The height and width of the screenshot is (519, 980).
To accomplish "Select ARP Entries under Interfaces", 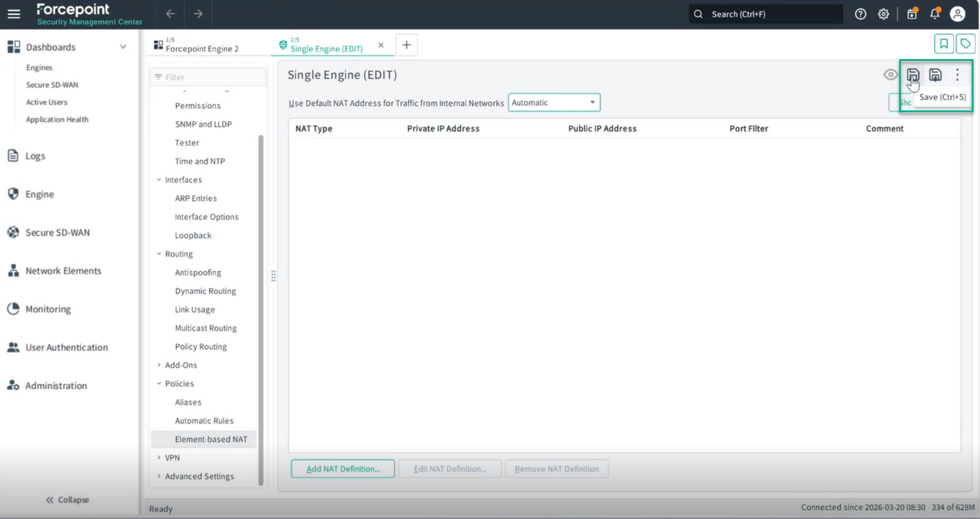I will [196, 198].
